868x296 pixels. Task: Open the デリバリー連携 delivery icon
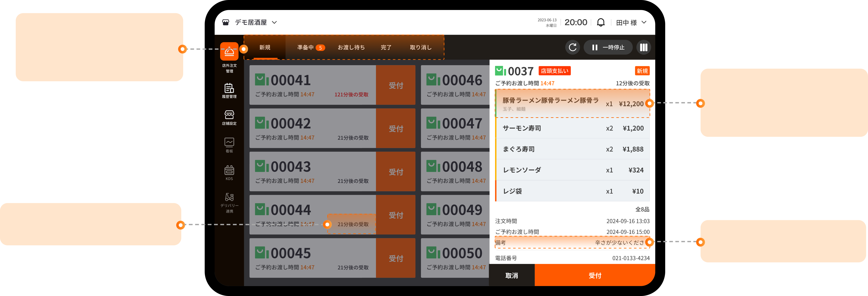[229, 197]
